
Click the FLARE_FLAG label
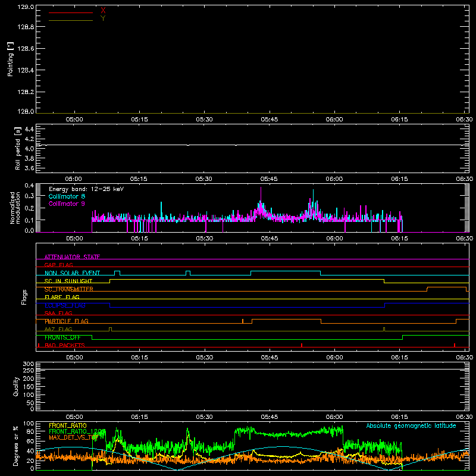pos(62,297)
